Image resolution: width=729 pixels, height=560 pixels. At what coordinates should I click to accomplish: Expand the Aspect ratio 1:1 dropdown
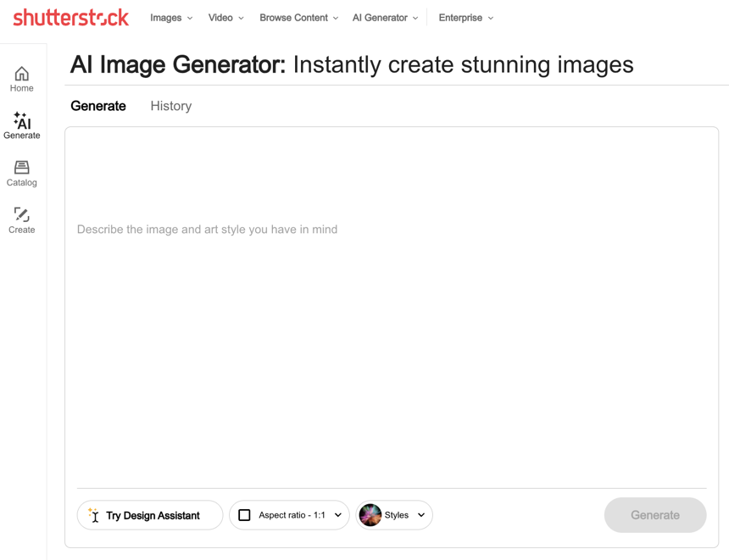[x=338, y=515]
